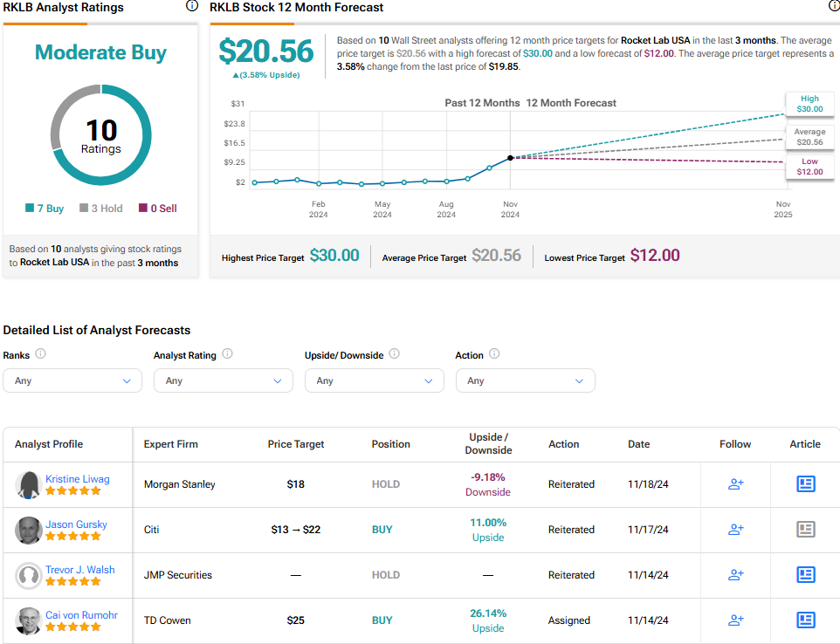
Task: Open the Upside/Downside dropdown
Action: tap(374, 380)
